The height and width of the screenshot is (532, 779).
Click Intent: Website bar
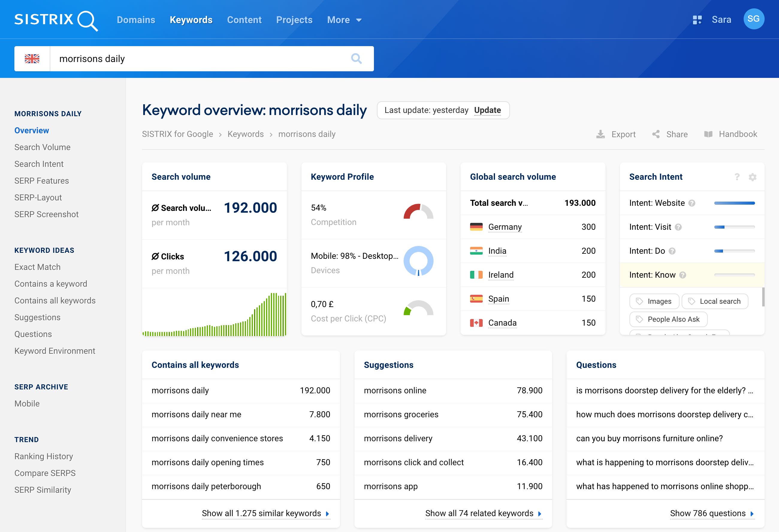click(x=734, y=203)
